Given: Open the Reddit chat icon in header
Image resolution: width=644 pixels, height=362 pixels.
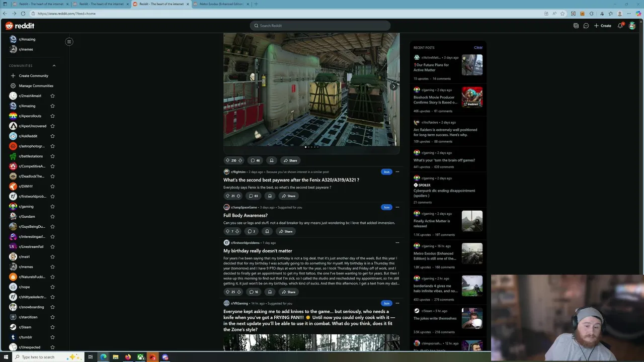Looking at the screenshot, I should click(x=586, y=26).
